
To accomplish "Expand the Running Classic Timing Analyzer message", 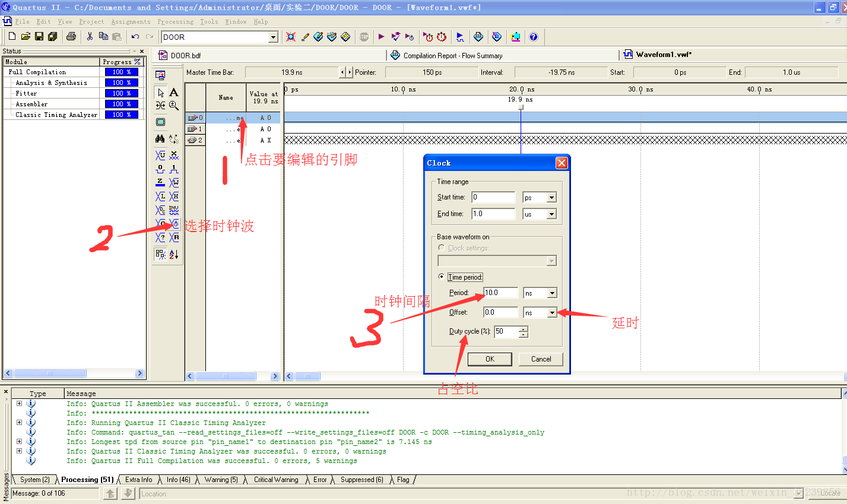I will click(19, 423).
